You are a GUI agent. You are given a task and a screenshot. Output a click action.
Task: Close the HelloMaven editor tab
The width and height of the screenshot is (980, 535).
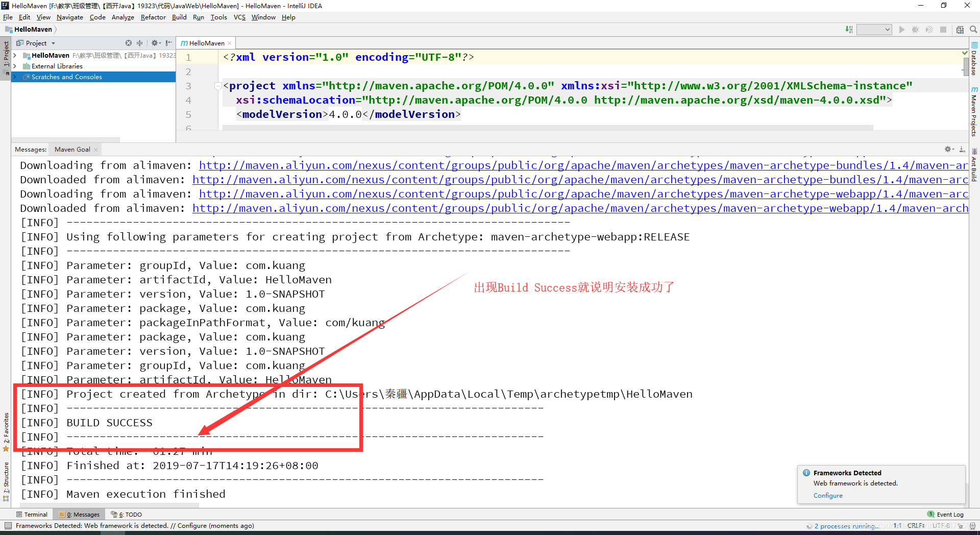pyautogui.click(x=230, y=43)
